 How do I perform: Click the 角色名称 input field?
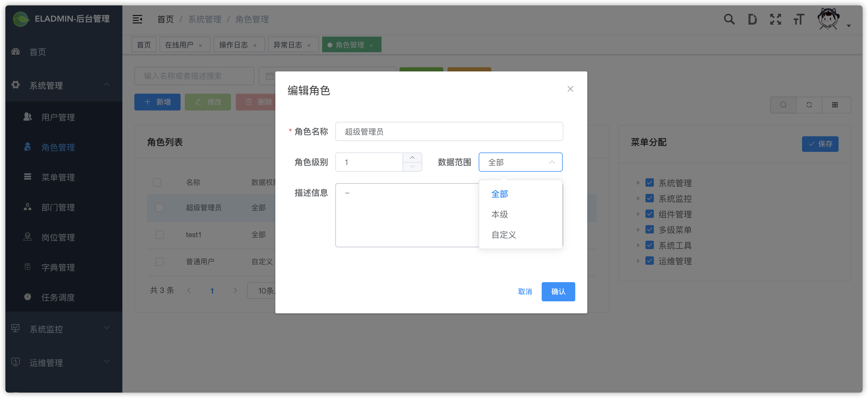pyautogui.click(x=449, y=131)
